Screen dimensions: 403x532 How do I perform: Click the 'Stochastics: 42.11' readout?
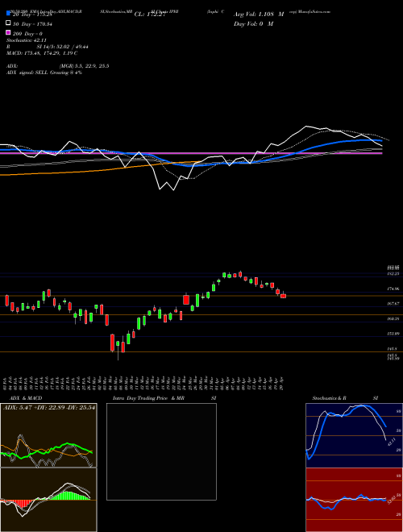(26, 42)
